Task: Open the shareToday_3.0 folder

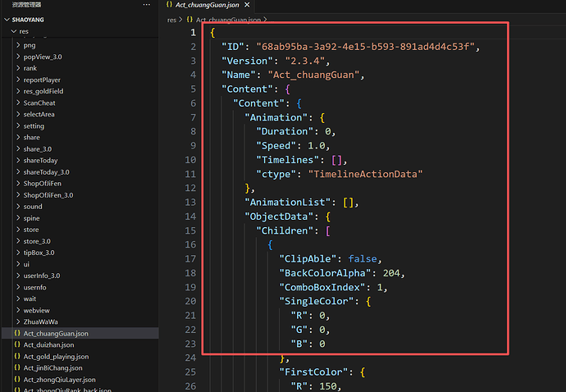Action: click(46, 172)
